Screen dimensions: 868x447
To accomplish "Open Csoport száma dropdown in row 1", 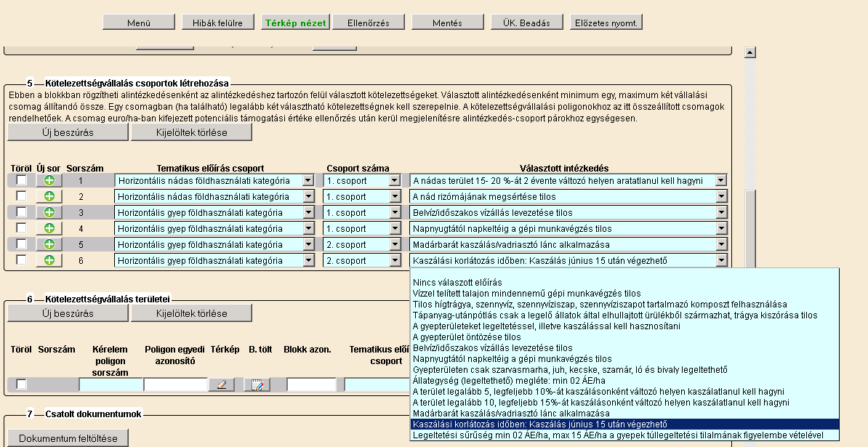I will 361,180.
